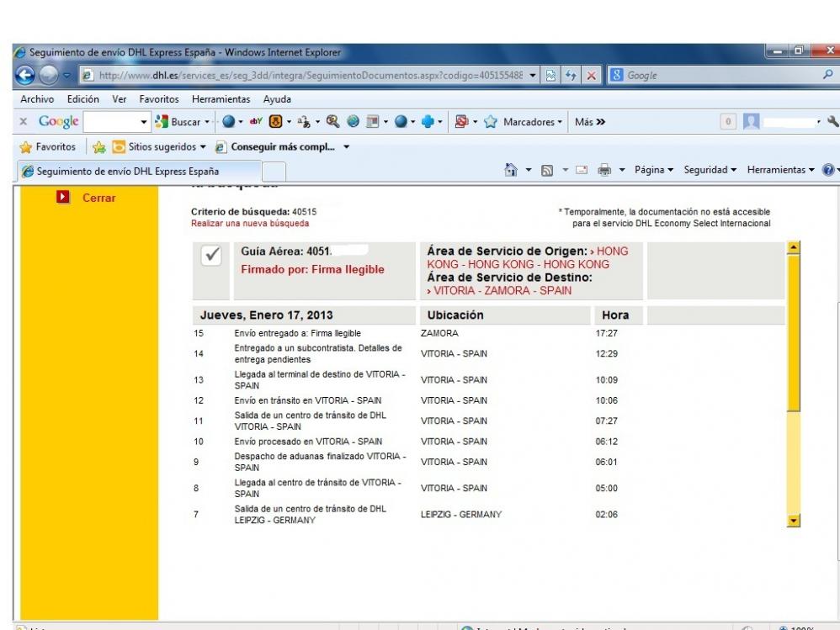Image resolution: width=840 pixels, height=630 pixels.
Task: Click the globe icon in Google Toolbar
Action: pos(353,121)
